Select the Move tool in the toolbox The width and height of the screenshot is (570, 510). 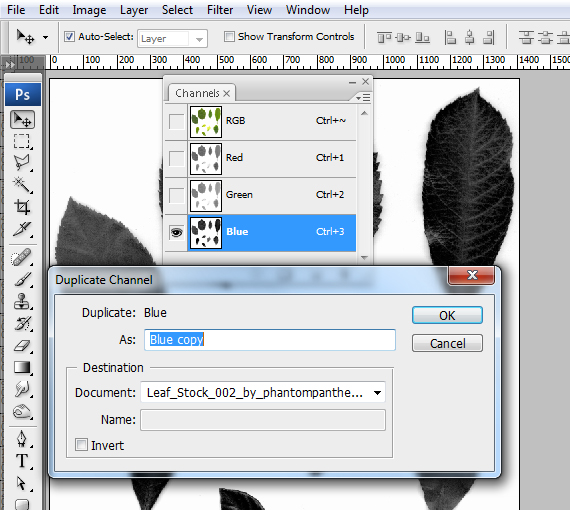point(22,120)
